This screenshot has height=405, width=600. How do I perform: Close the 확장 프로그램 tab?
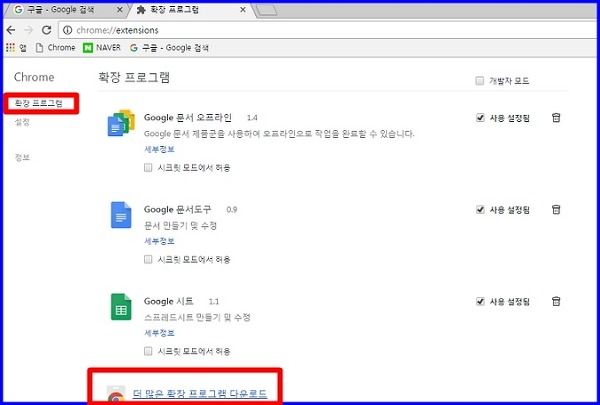coord(243,10)
